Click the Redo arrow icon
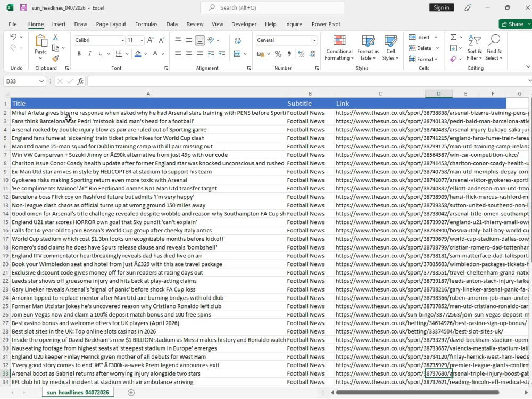The width and height of the screenshot is (532, 399). [x=13, y=48]
